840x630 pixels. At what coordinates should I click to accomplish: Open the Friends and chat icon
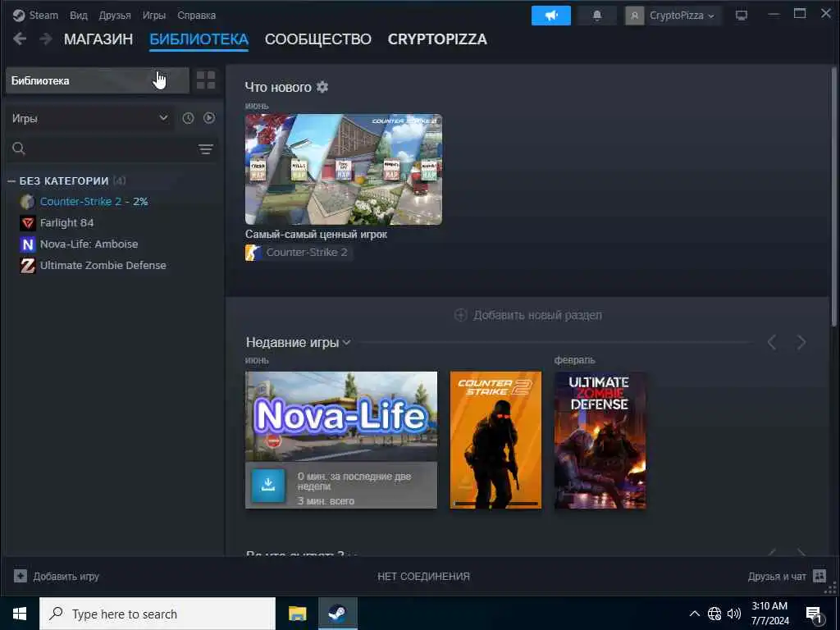click(819, 576)
